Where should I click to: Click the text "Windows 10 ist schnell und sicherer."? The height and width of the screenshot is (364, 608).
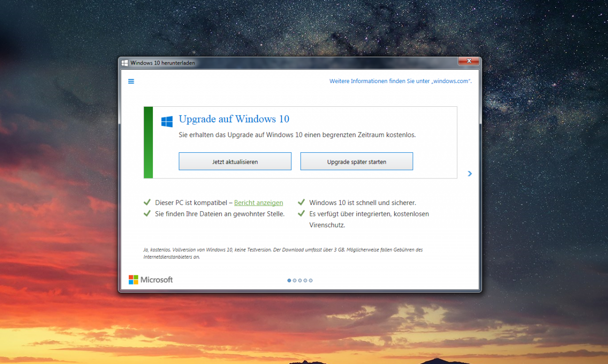[x=362, y=203]
